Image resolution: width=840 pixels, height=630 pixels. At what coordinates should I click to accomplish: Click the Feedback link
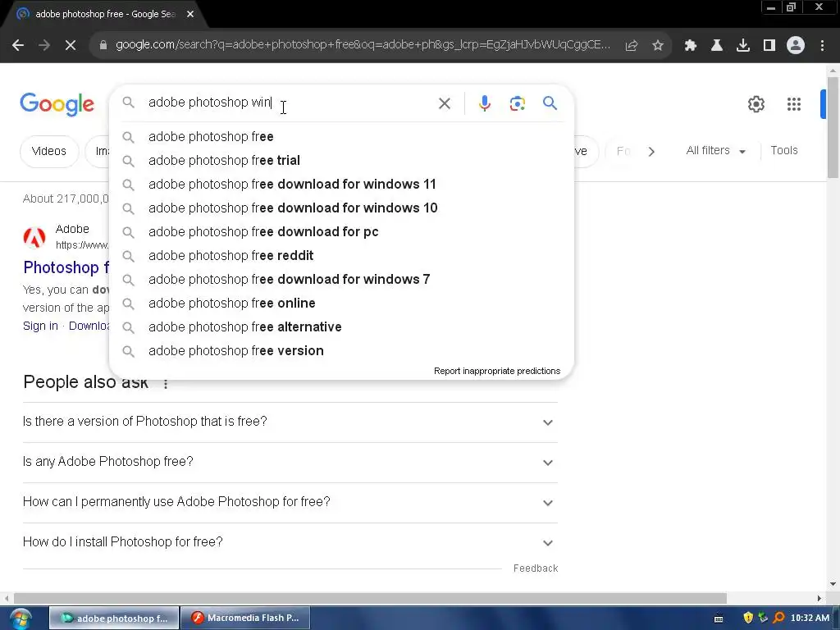tap(536, 568)
